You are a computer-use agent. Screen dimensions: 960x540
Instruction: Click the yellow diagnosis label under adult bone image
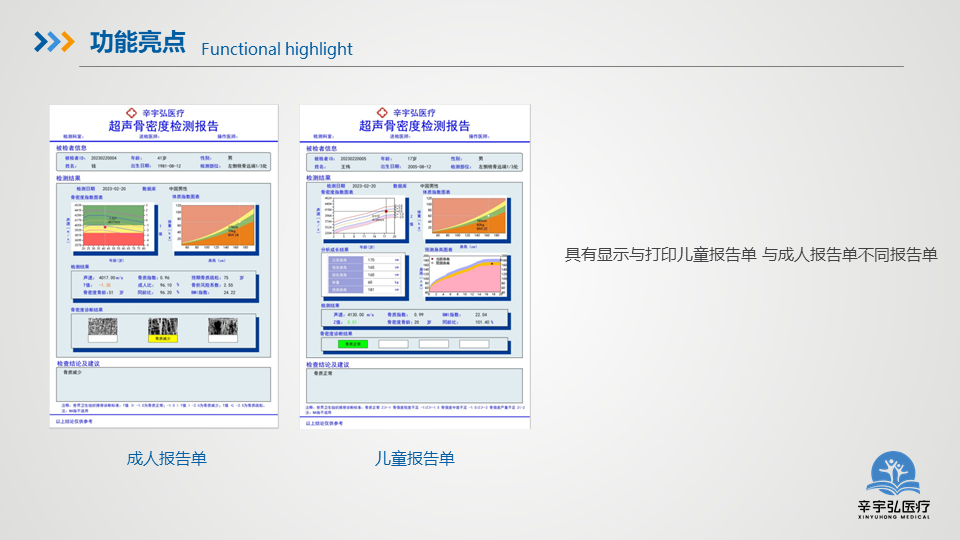(x=162, y=338)
